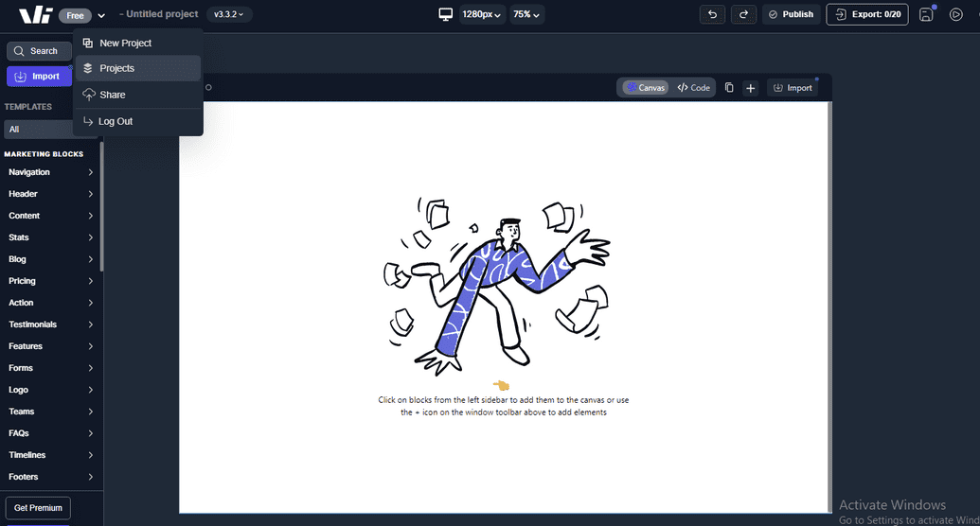Click the redo arrow icon
Screen dimensions: 980x526
[743, 14]
